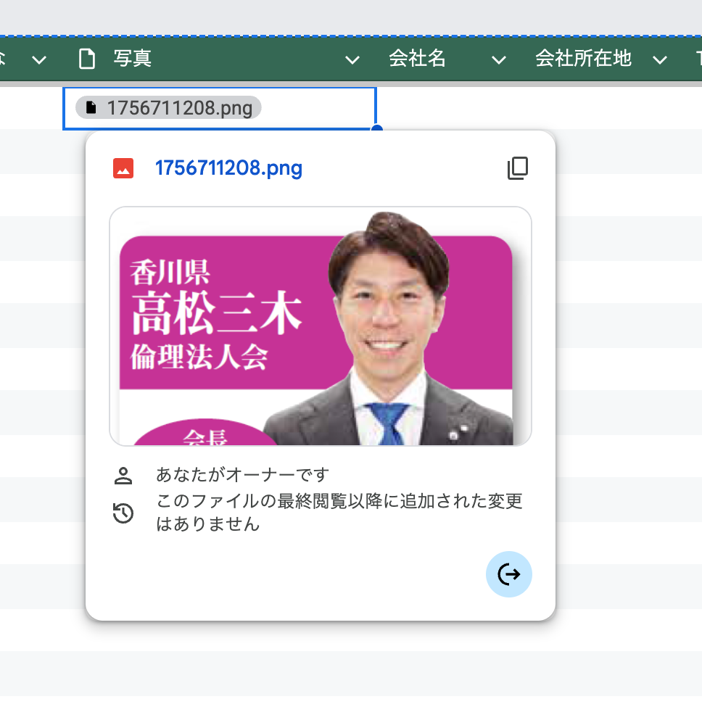Select the 会社名 column header

pos(417,59)
